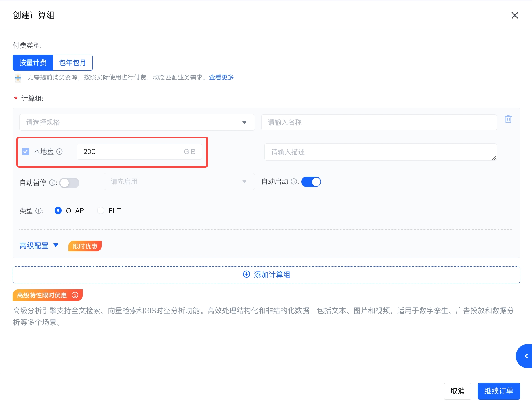Viewport: 532px width, 403px height.
Task: Click the 取消 button
Action: [x=457, y=391]
